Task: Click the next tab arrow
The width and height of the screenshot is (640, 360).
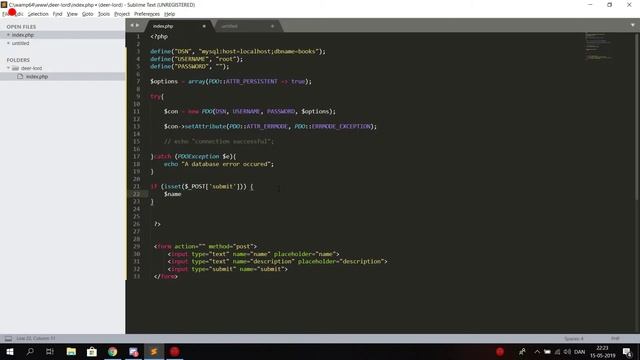Action: tap(138, 25)
